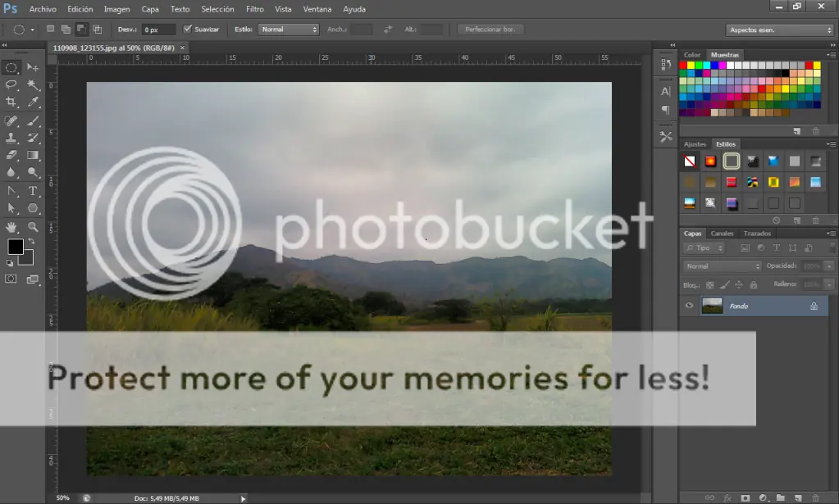Open the Aspectos esen. workspace dropdown
Image resolution: width=839 pixels, height=504 pixels.
pos(780,30)
